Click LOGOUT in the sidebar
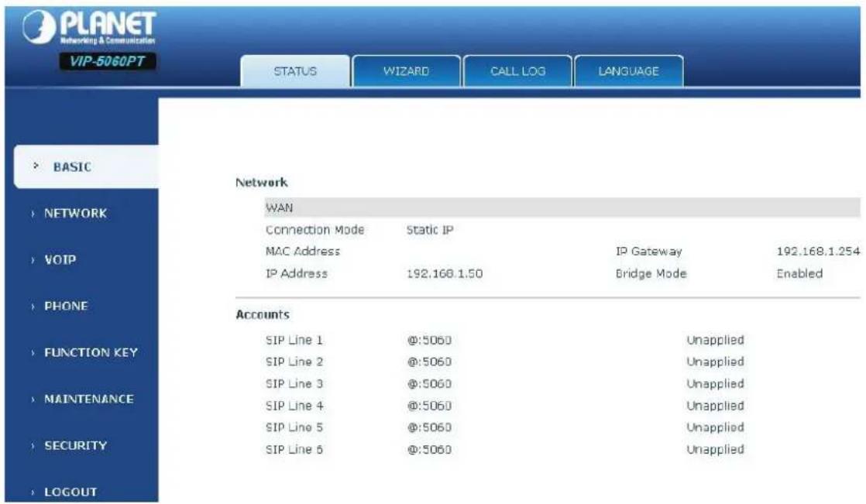This screenshot has height=504, width=866. click(x=70, y=492)
